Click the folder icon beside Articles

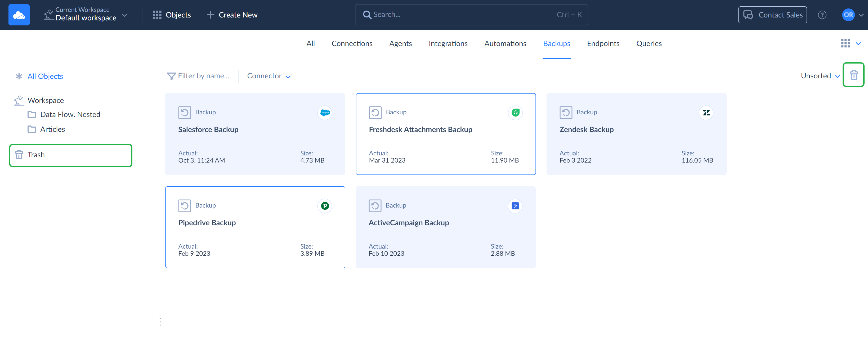[32, 129]
